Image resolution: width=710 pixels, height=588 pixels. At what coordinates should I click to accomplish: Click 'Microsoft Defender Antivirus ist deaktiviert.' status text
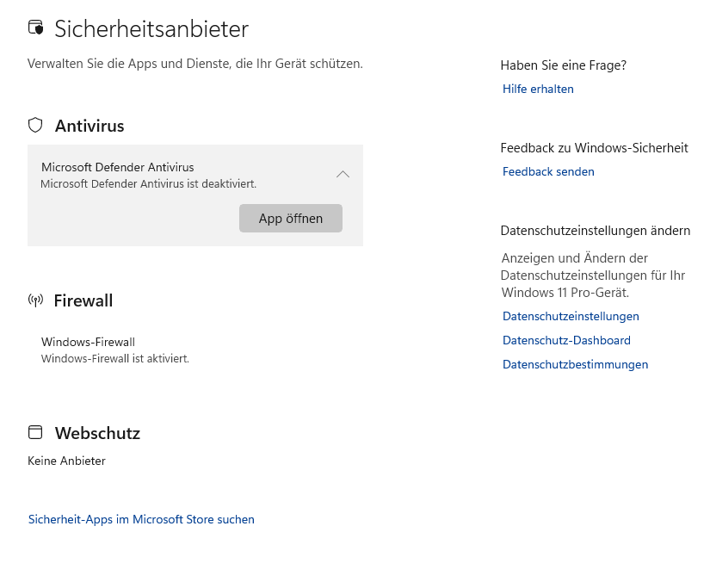tap(149, 184)
